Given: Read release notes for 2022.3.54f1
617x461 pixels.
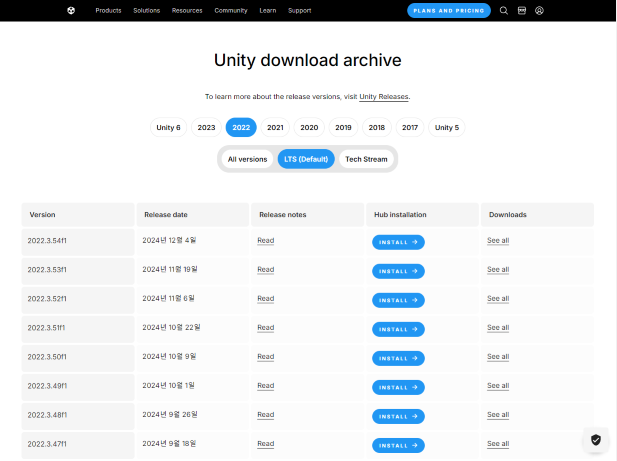Looking at the screenshot, I should 266,240.
